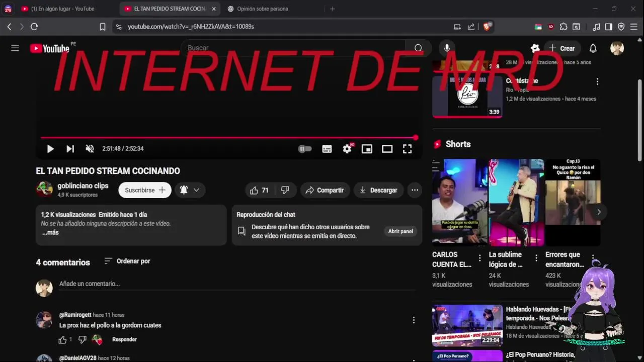The height and width of the screenshot is (362, 644).
Task: Download the video with Descargar
Action: (378, 190)
